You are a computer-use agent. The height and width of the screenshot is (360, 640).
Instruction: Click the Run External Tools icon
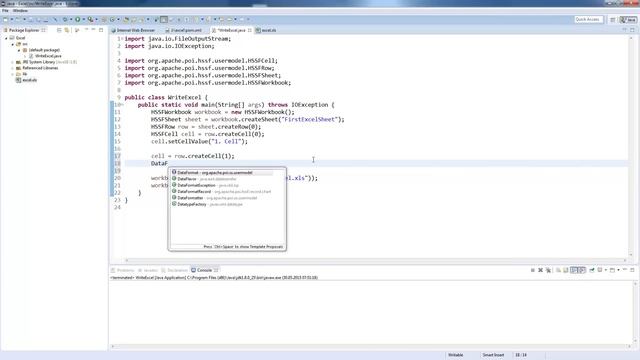(x=90, y=19)
